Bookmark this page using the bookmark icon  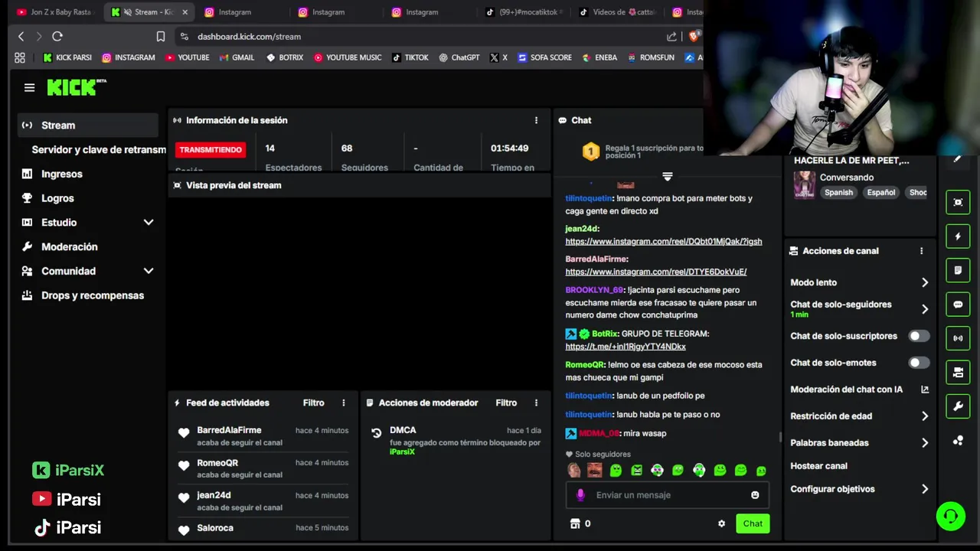[161, 36]
